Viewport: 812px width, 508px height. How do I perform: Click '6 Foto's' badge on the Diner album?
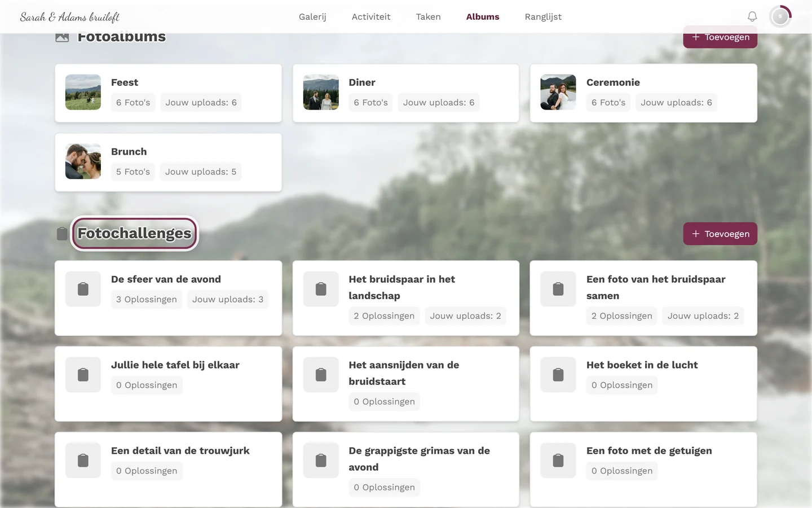(x=370, y=102)
